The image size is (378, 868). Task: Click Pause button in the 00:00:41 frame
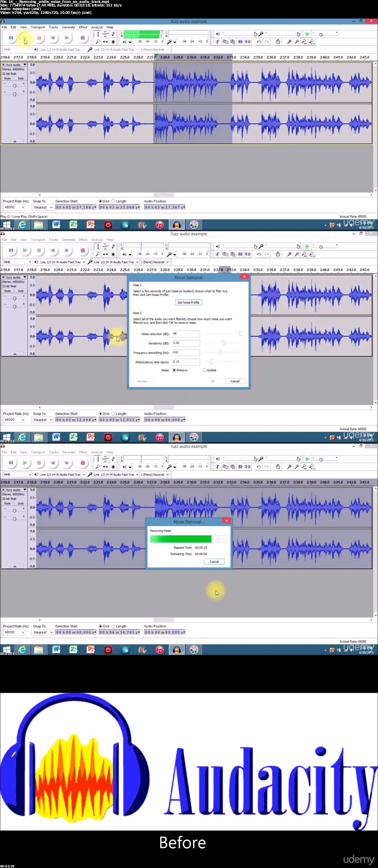(11, 38)
